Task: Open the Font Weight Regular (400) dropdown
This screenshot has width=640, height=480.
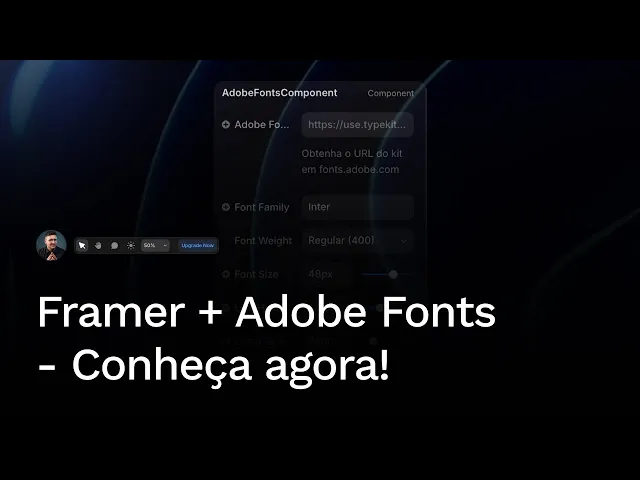Action: pos(357,240)
